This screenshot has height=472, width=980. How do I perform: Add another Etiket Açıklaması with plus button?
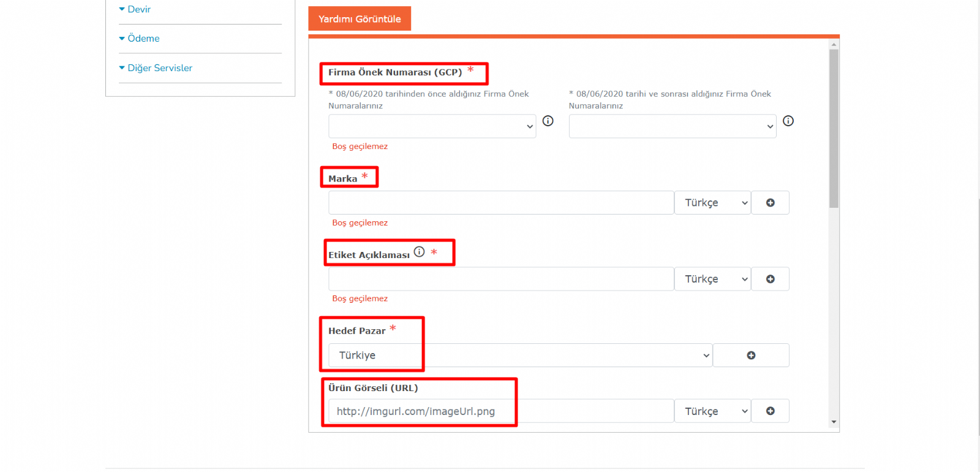click(x=770, y=279)
